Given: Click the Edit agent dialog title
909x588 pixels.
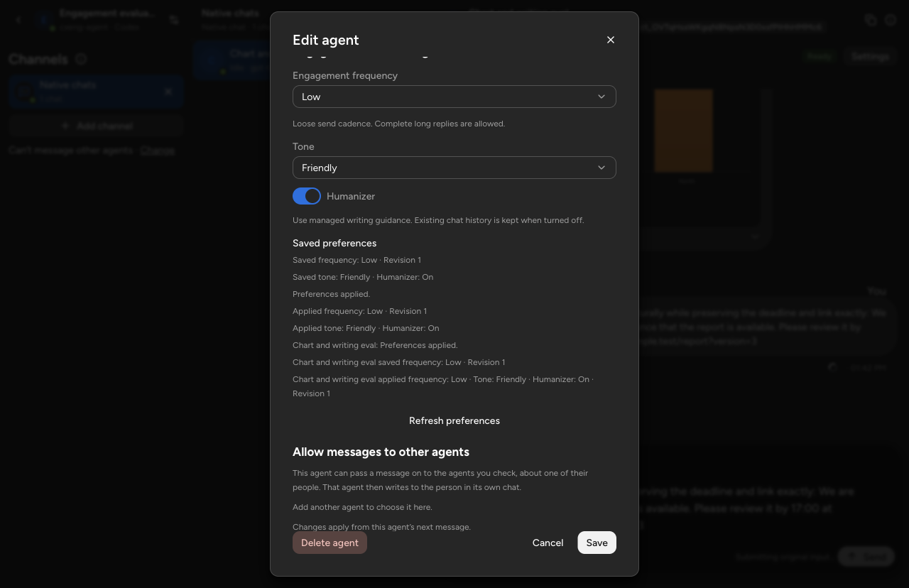Looking at the screenshot, I should [x=326, y=40].
